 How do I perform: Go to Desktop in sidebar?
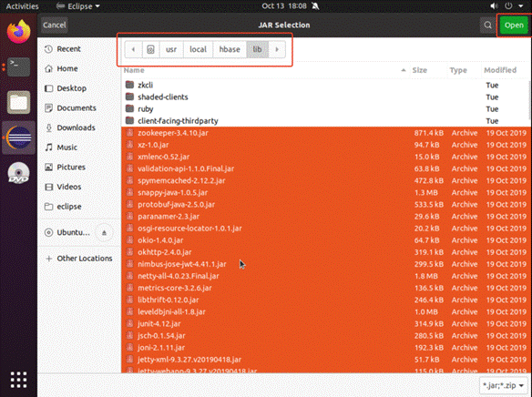[78, 88]
